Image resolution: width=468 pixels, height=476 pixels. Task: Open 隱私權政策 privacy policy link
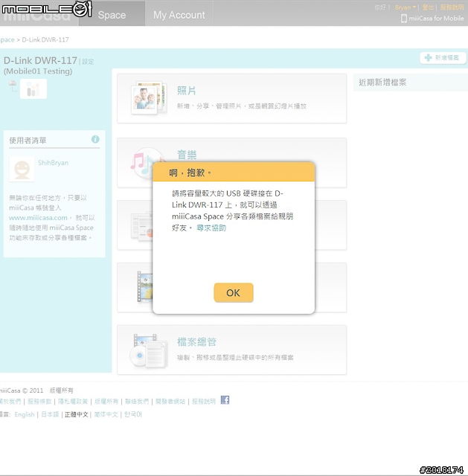[x=73, y=402]
